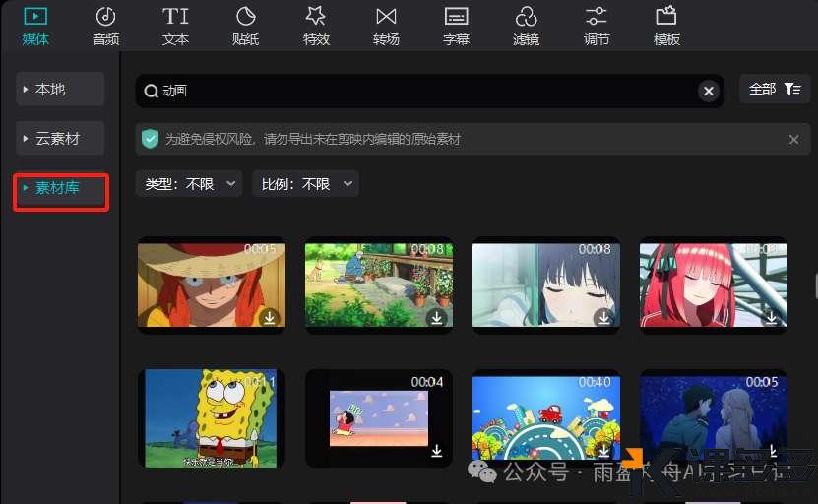Open the 转场 transitions tab
This screenshot has height=504, width=818.
[386, 27]
